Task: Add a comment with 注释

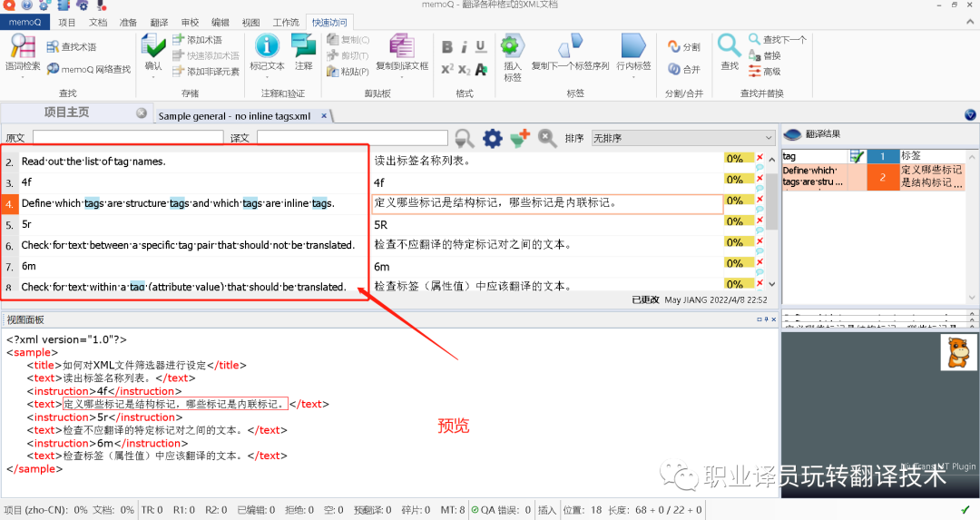Action: 304,53
